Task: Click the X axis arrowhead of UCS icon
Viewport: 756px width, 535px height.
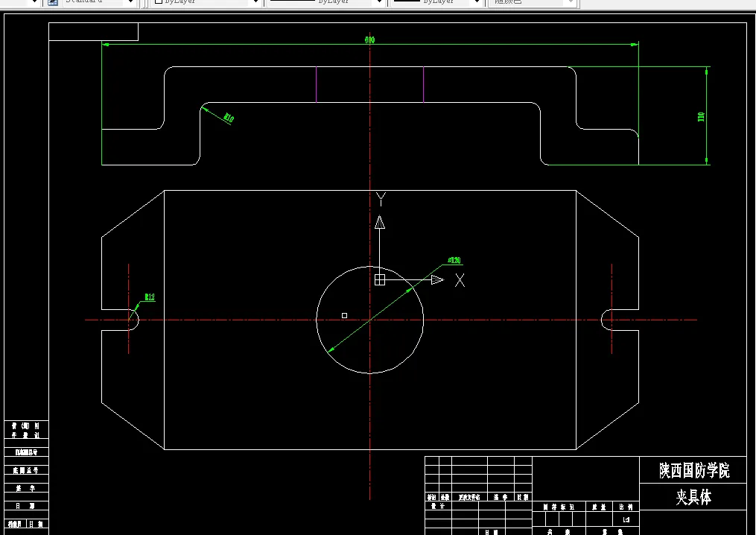Action: click(437, 280)
